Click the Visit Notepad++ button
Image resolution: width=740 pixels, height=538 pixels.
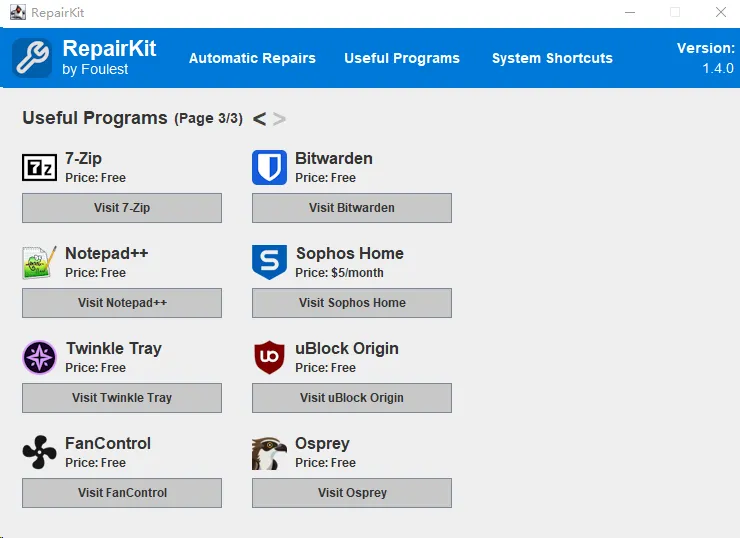[122, 303]
